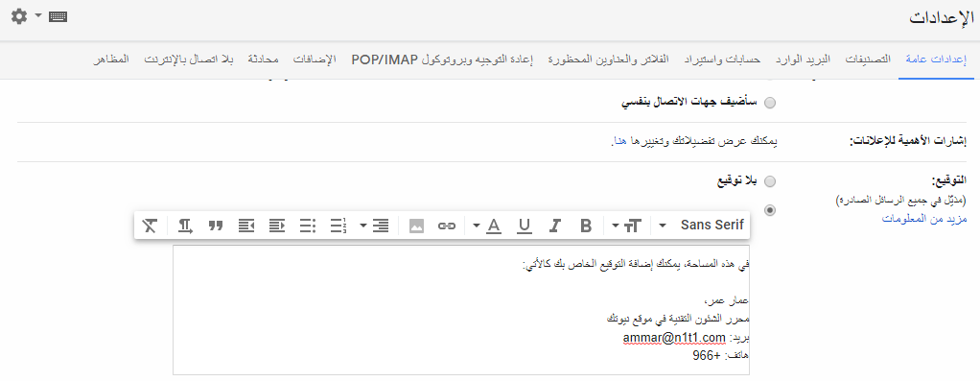Select the 'بلا توقيع' no signature radio button
This screenshot has width=980, height=381.
[x=770, y=181]
